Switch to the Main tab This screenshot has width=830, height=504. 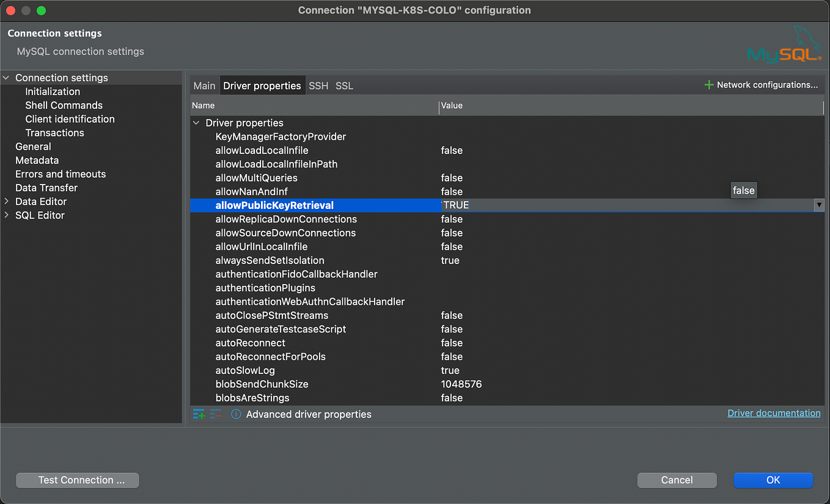click(x=204, y=86)
